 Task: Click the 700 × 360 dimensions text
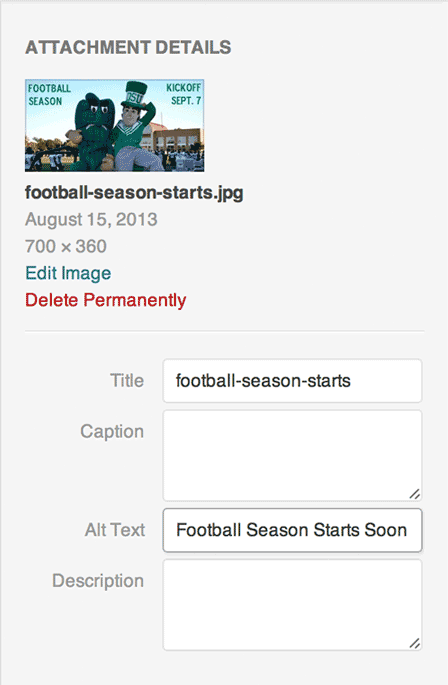[66, 246]
